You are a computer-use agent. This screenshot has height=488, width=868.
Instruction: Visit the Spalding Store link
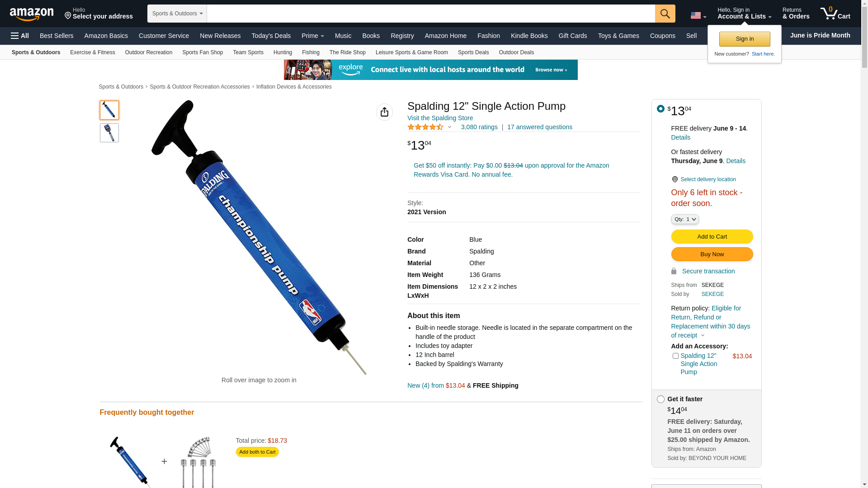440,118
